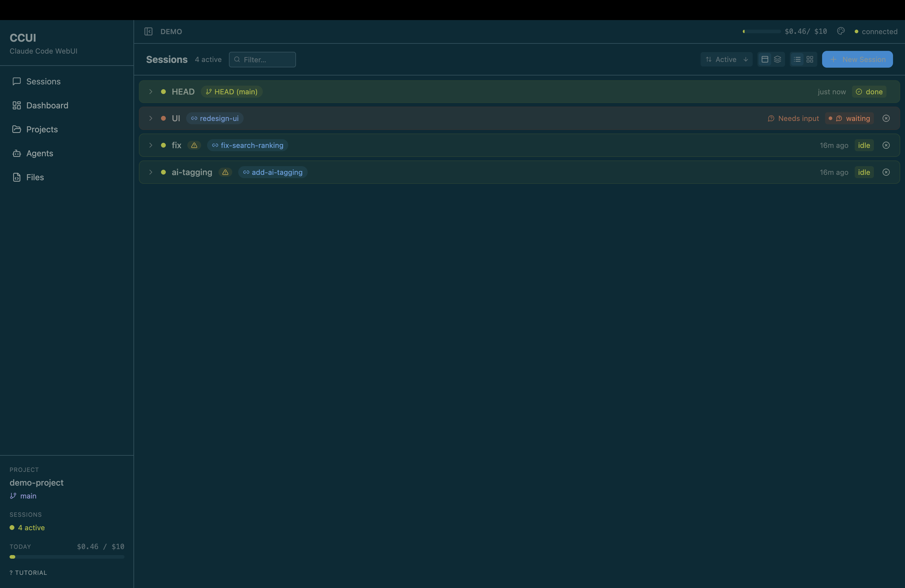The image size is (905, 588).
Task: Open the redesign-ui branch badge
Action: coord(215,118)
